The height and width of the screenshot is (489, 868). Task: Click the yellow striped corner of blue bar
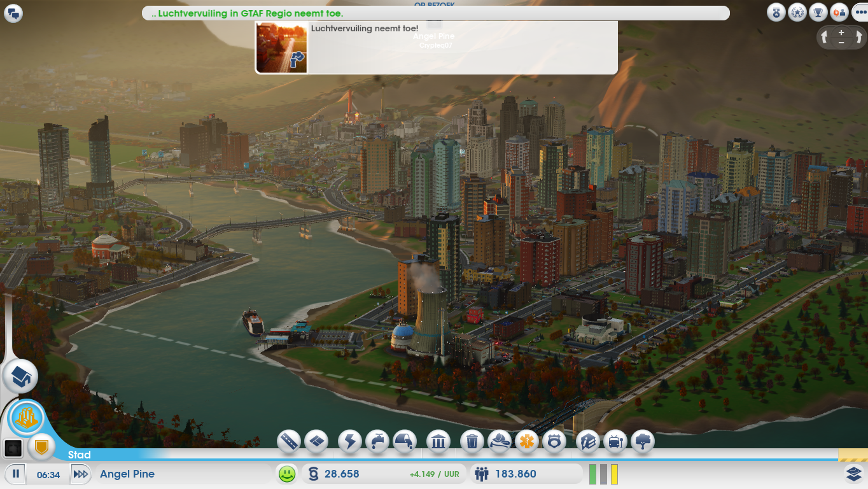coord(853,455)
